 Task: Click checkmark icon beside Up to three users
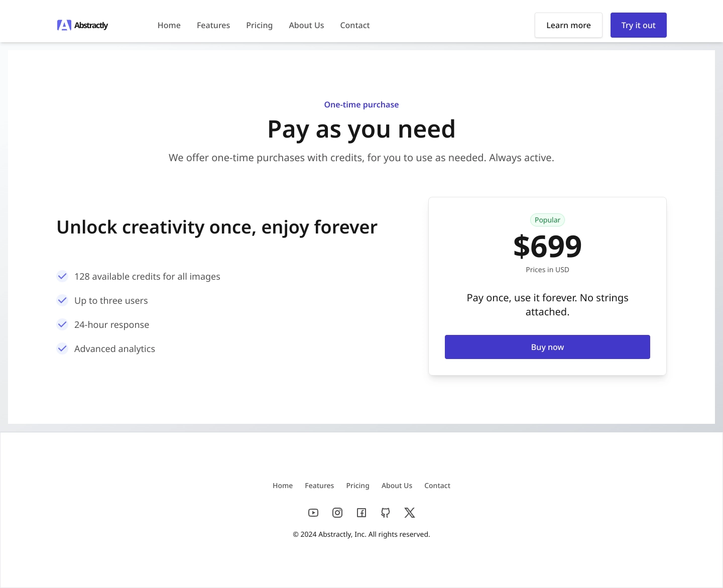coord(62,300)
